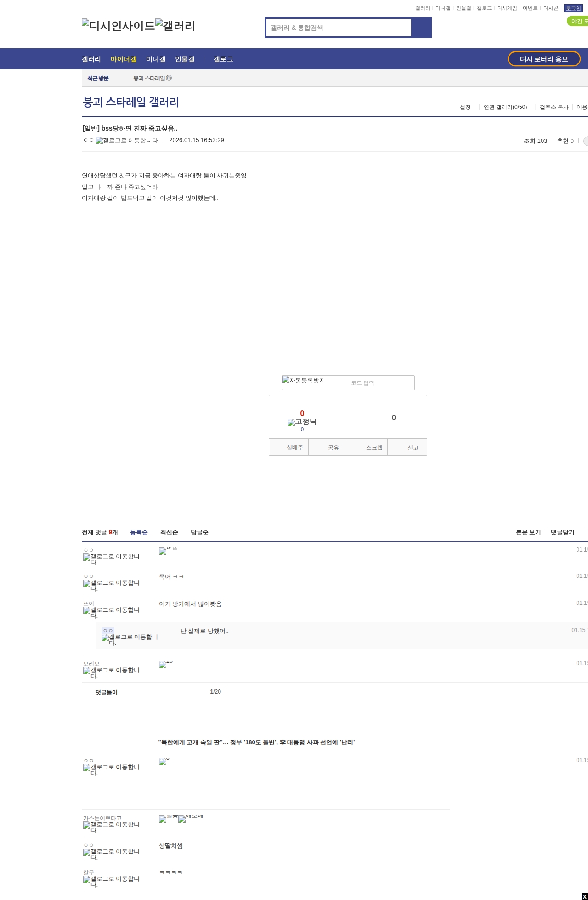Expand 연관 갤러리(0/50) list
This screenshot has width=588, height=900.
(x=505, y=107)
